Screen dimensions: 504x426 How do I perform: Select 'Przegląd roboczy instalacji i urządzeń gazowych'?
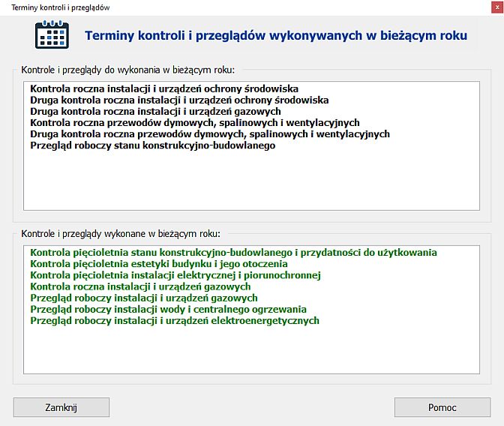144,298
